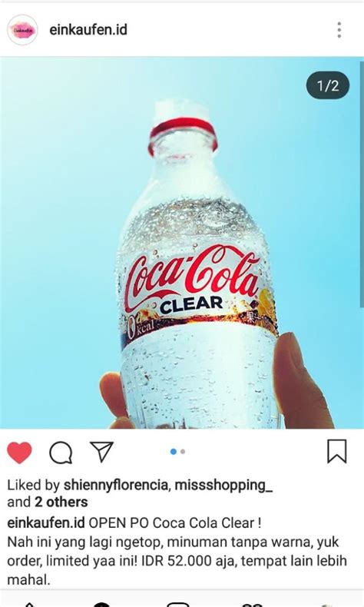
Task: Open activity icon in the bottom navigation
Action: click(253, 604)
